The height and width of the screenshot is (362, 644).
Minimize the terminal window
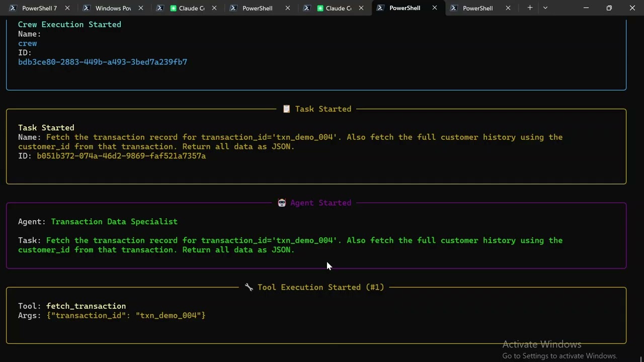click(586, 8)
